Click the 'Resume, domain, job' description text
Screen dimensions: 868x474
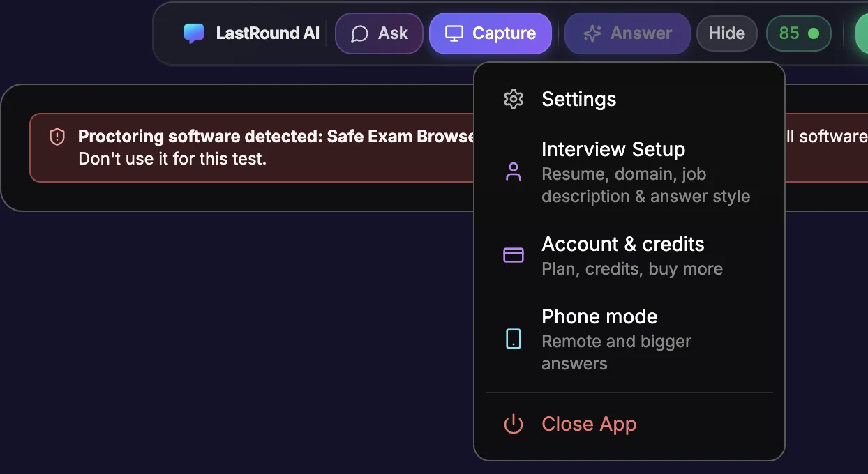[624, 174]
